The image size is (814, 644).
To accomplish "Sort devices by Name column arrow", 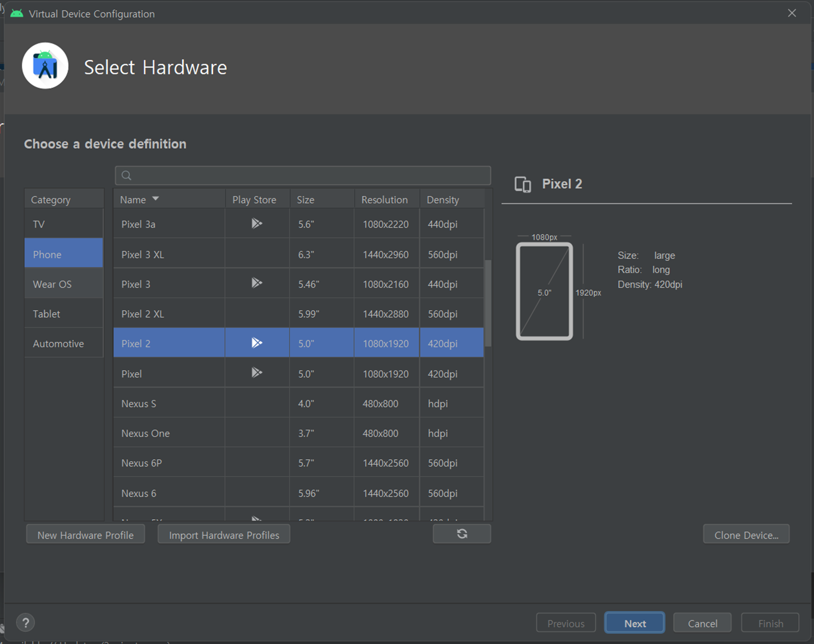I will [x=156, y=199].
